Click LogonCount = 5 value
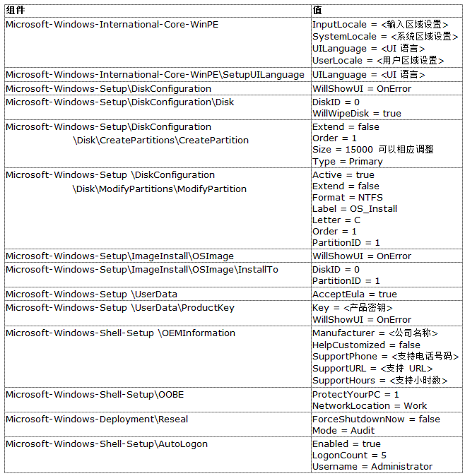The width and height of the screenshot is (465, 476). [349, 455]
